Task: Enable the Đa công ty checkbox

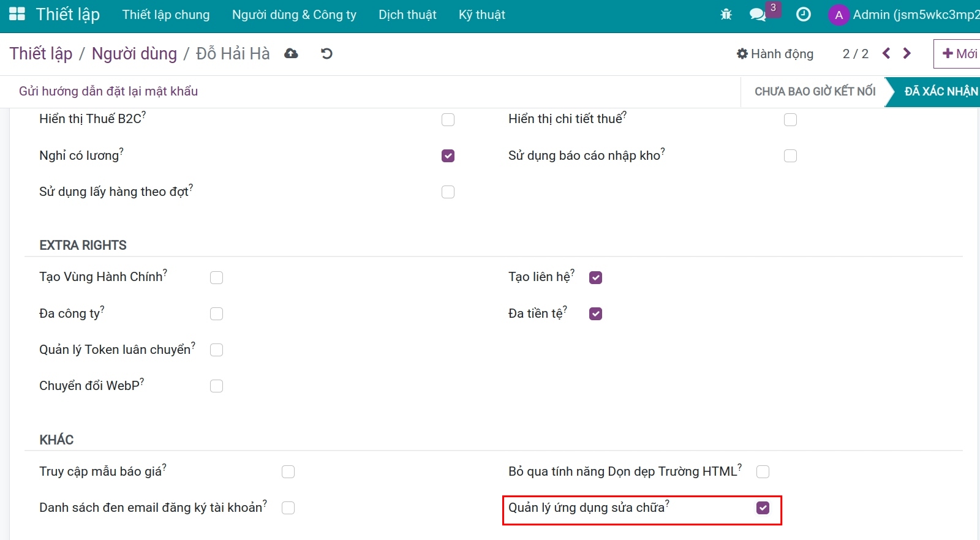Action: pos(216,314)
